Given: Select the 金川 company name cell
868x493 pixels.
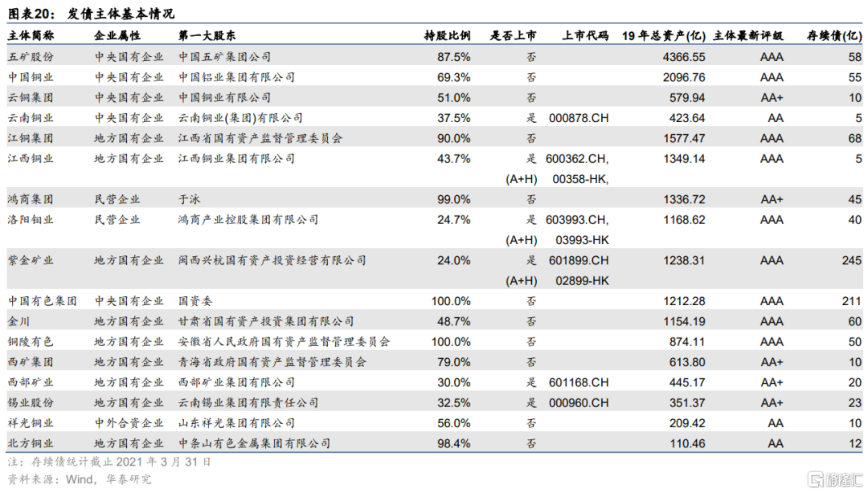Looking at the screenshot, I should pyautogui.click(x=19, y=321).
